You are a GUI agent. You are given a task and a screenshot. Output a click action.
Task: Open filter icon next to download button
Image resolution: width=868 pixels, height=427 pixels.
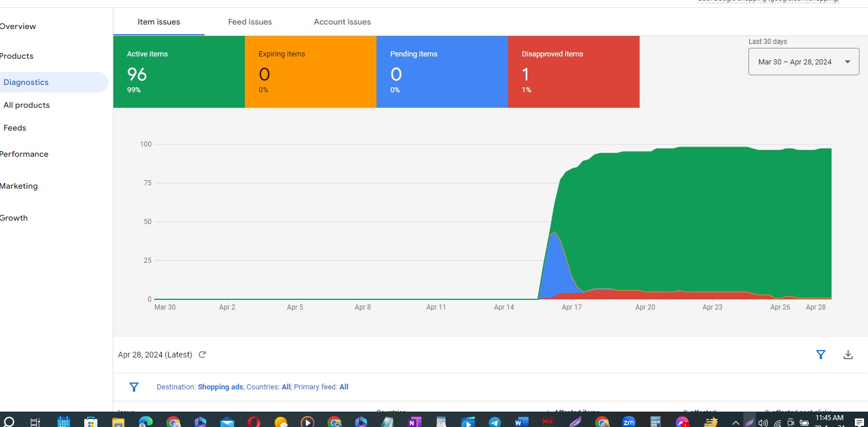[821, 355]
